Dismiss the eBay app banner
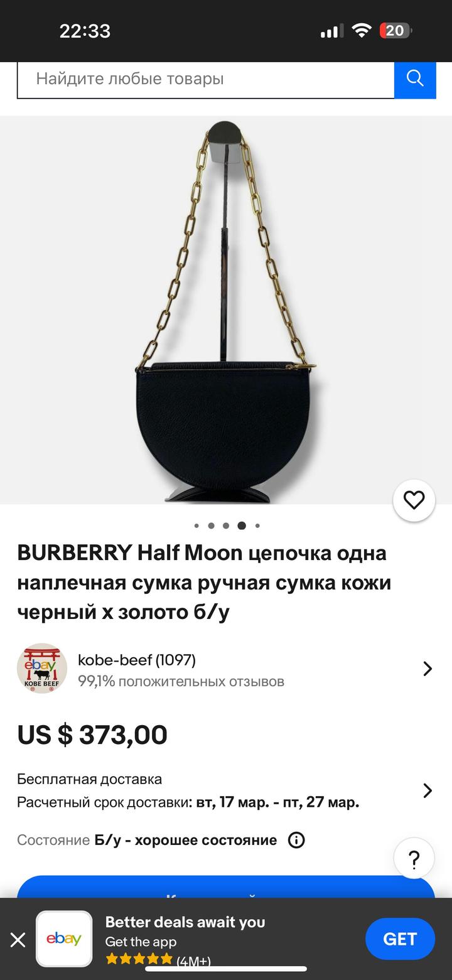The width and height of the screenshot is (452, 980). coord(18,939)
